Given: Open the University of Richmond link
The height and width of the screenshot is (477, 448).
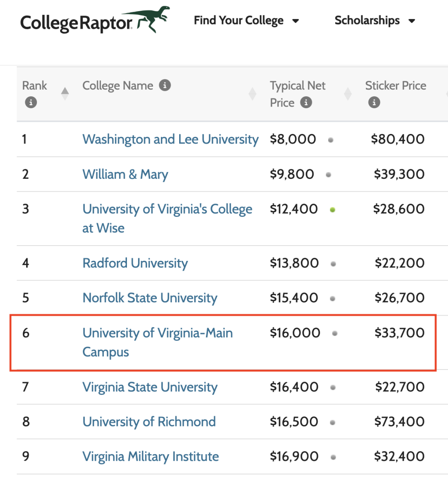Looking at the screenshot, I should click(149, 422).
